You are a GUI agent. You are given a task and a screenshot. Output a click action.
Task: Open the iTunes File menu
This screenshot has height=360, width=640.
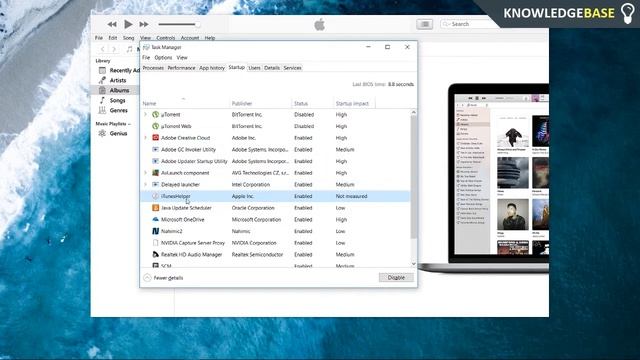pos(99,38)
